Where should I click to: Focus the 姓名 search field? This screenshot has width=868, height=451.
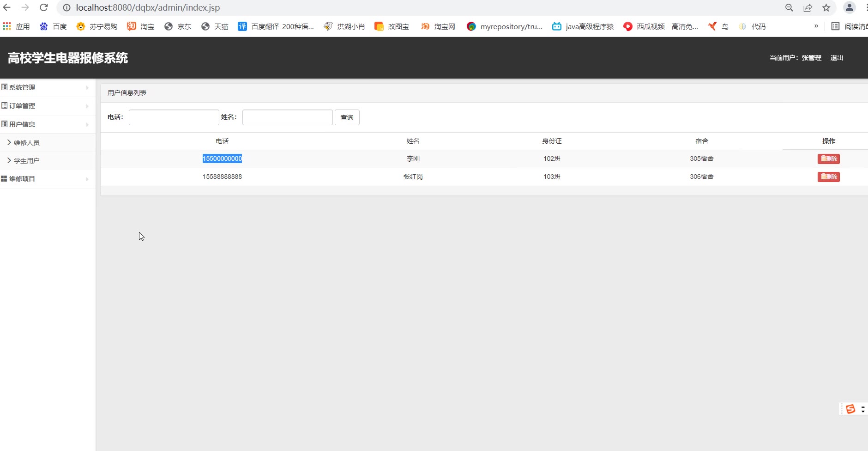coord(287,117)
